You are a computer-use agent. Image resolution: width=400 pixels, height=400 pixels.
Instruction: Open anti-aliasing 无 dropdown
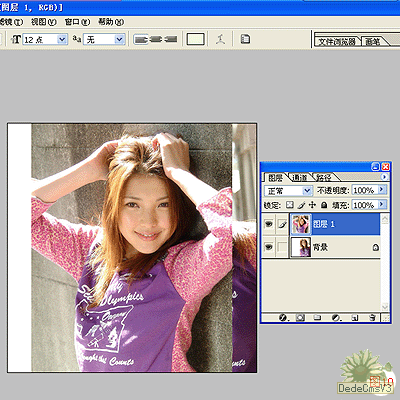tap(120, 39)
